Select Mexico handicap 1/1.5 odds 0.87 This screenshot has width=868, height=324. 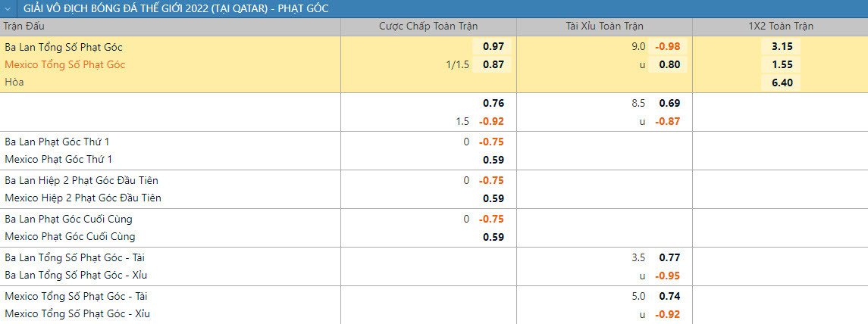(494, 64)
